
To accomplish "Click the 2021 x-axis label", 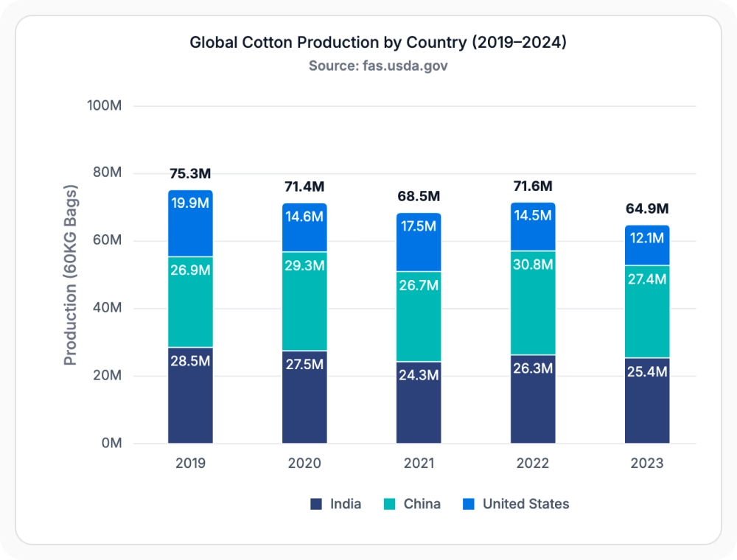I will (419, 463).
